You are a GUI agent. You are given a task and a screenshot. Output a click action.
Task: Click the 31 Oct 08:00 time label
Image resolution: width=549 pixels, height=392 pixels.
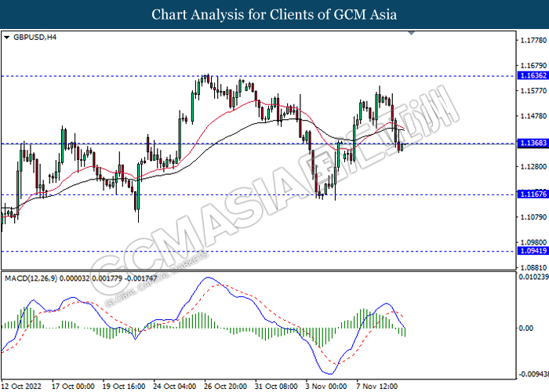pyautogui.click(x=276, y=387)
